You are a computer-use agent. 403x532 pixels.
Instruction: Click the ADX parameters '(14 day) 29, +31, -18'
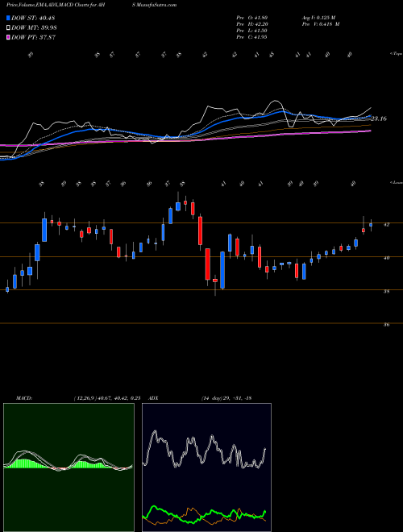(226, 398)
